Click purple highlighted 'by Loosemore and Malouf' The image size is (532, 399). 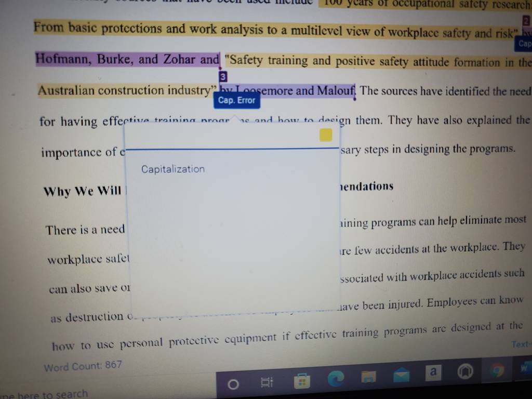[x=287, y=91]
